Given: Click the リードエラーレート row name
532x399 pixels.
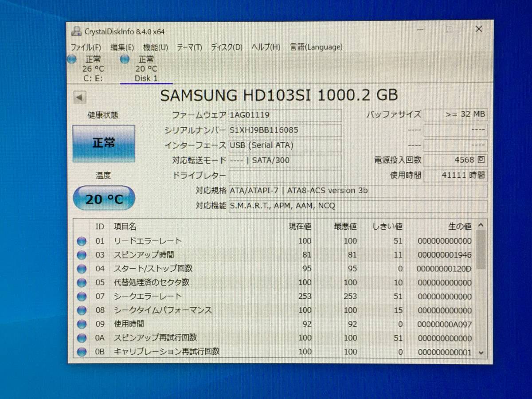Looking at the screenshot, I should (x=148, y=241).
